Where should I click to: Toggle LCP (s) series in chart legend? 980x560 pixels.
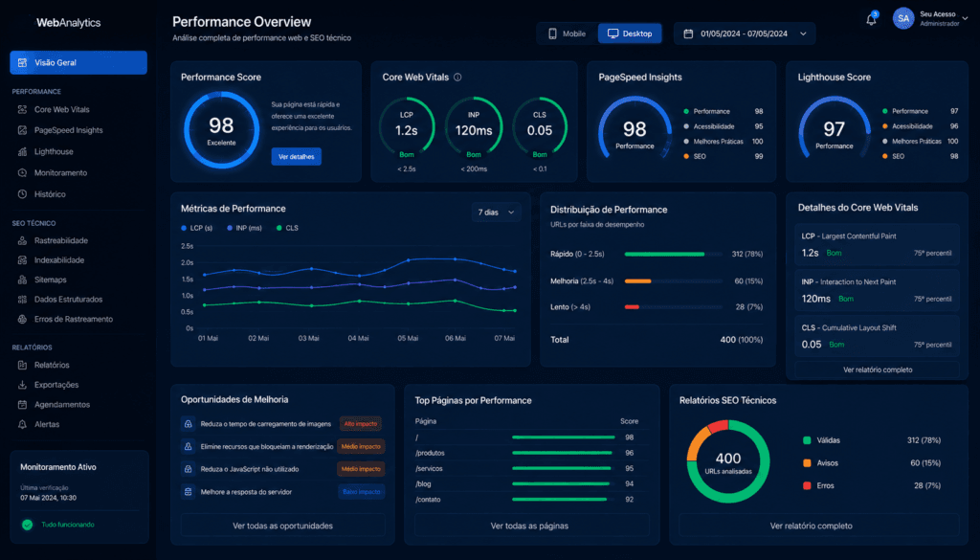pos(197,228)
